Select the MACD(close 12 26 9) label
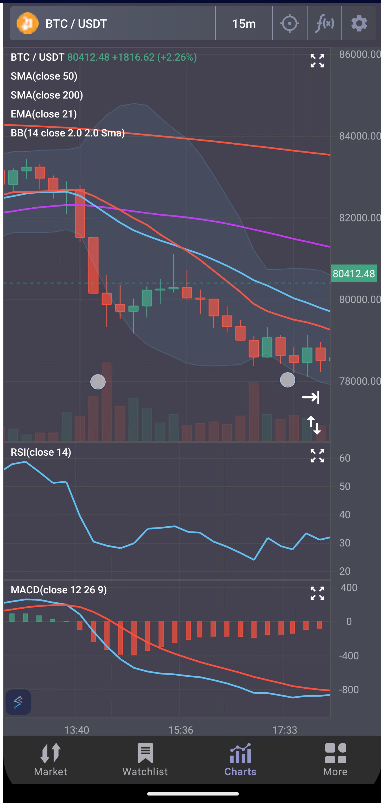Screen dimensions: 381x803 (x=59, y=590)
